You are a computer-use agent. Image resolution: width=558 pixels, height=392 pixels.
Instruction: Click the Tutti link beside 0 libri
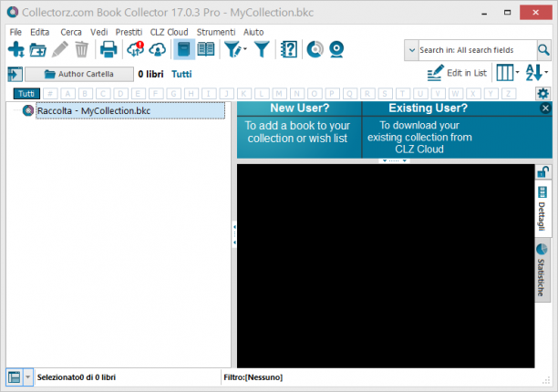pyautogui.click(x=181, y=74)
